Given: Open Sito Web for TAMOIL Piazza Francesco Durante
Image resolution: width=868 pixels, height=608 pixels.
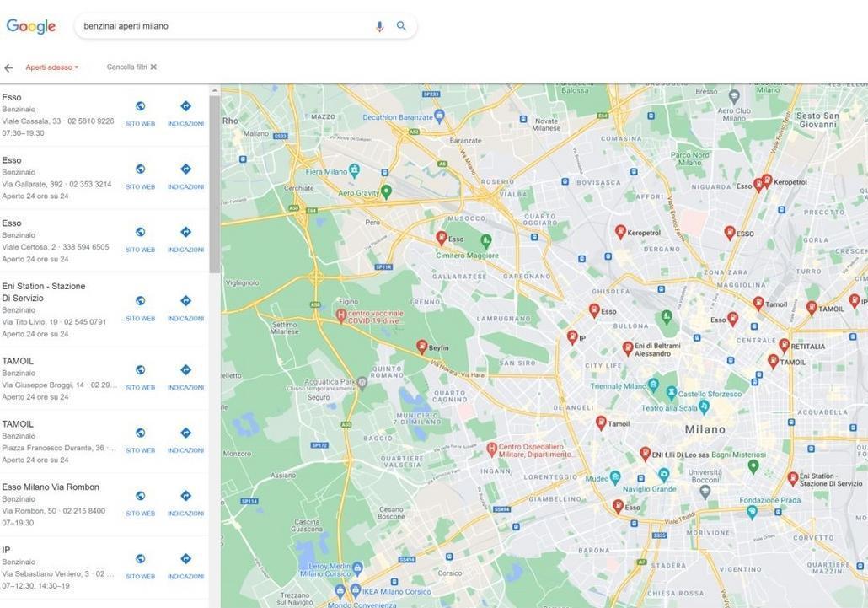Looking at the screenshot, I should point(141,441).
